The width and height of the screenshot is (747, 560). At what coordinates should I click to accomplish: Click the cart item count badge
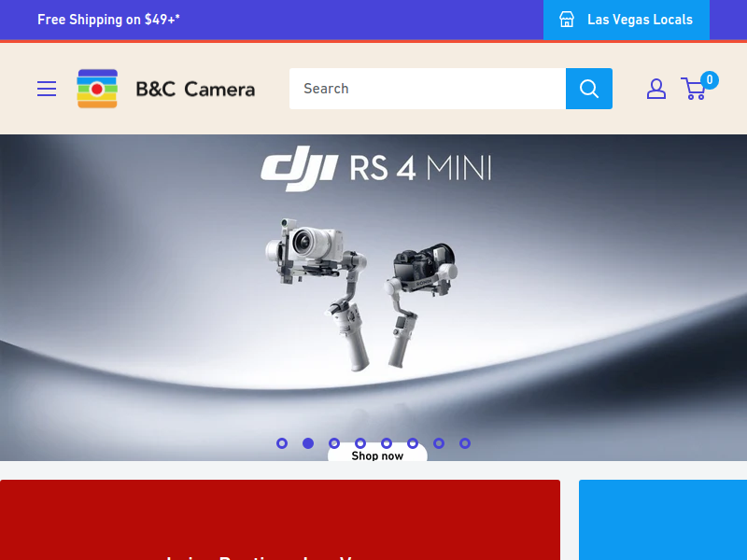[710, 80]
